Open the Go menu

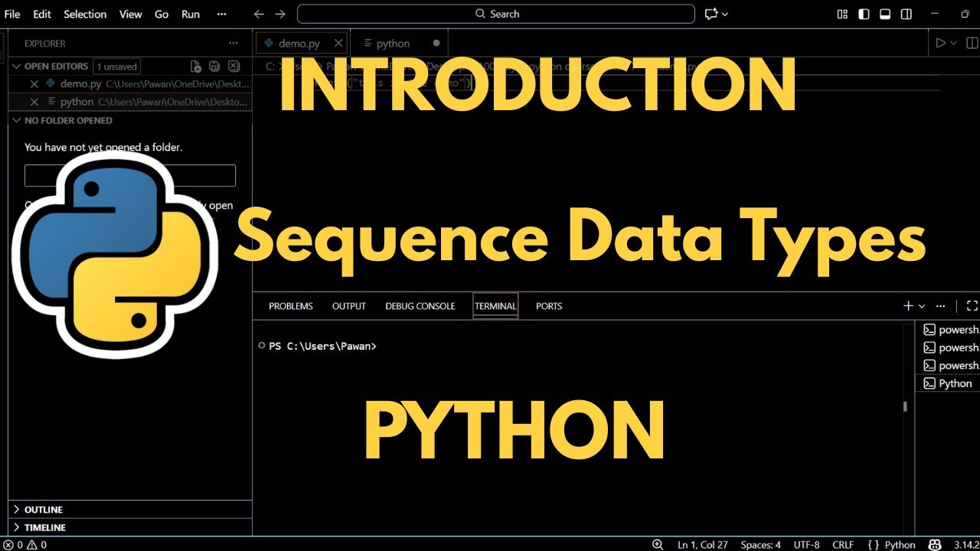(x=162, y=14)
